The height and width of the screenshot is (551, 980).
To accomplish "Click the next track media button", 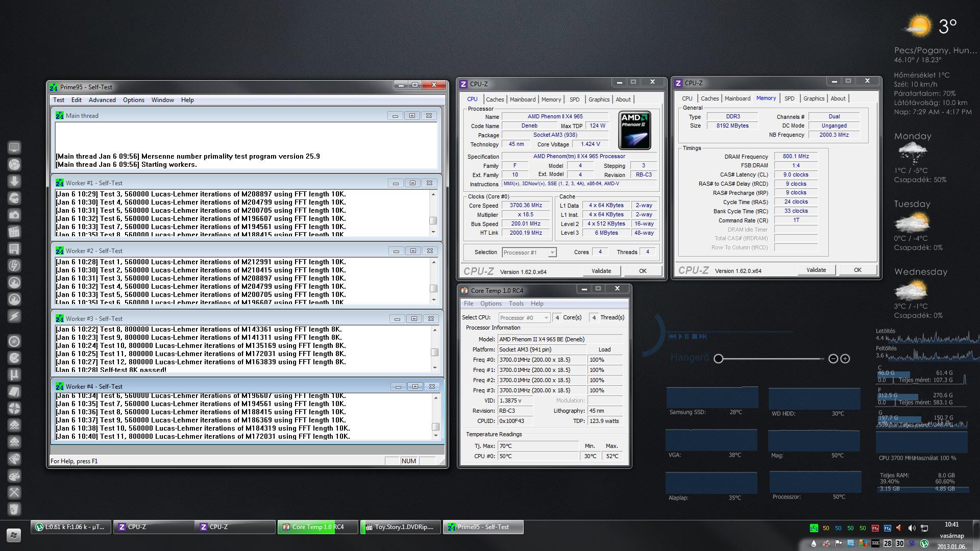I will point(703,336).
